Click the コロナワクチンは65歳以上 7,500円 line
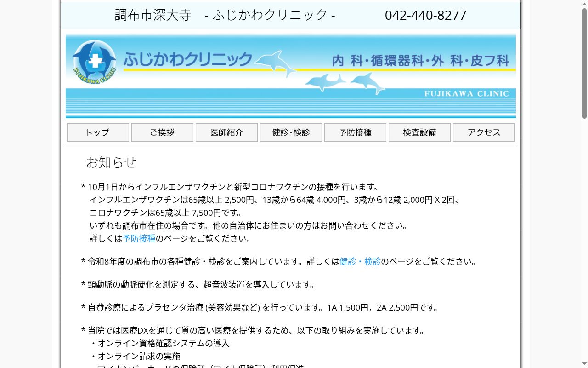The height and width of the screenshot is (368, 588). (166, 213)
